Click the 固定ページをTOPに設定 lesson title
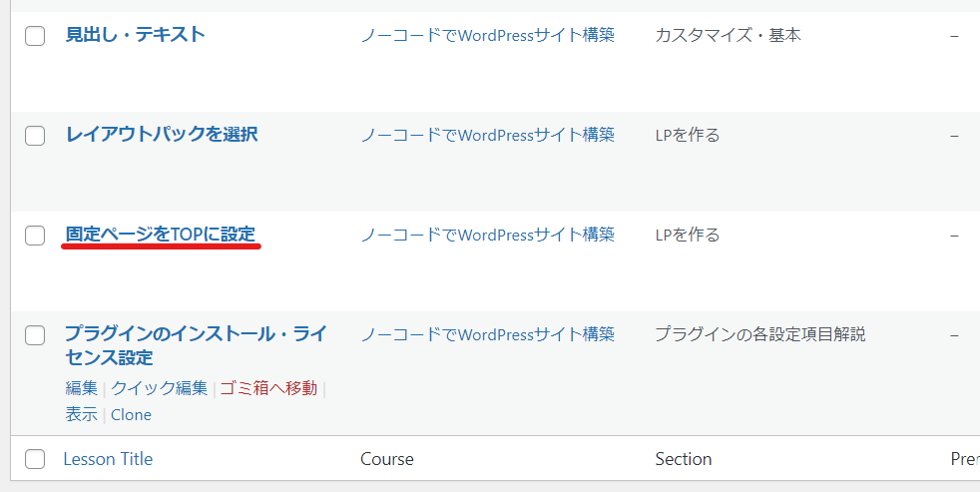The height and width of the screenshot is (492, 980). (x=160, y=235)
